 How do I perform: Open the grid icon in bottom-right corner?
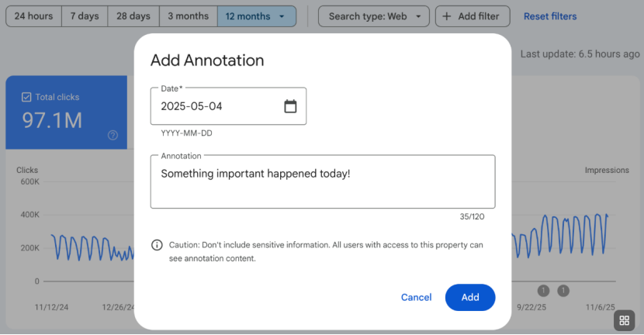[x=625, y=320]
